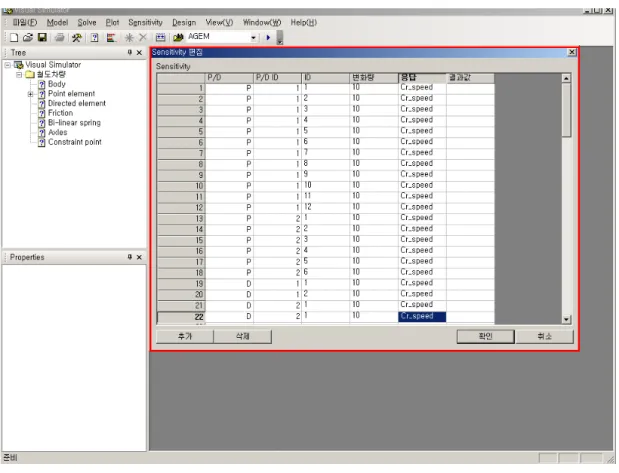Click the X delete toolbar icon
619x473 pixels.
[x=143, y=38]
